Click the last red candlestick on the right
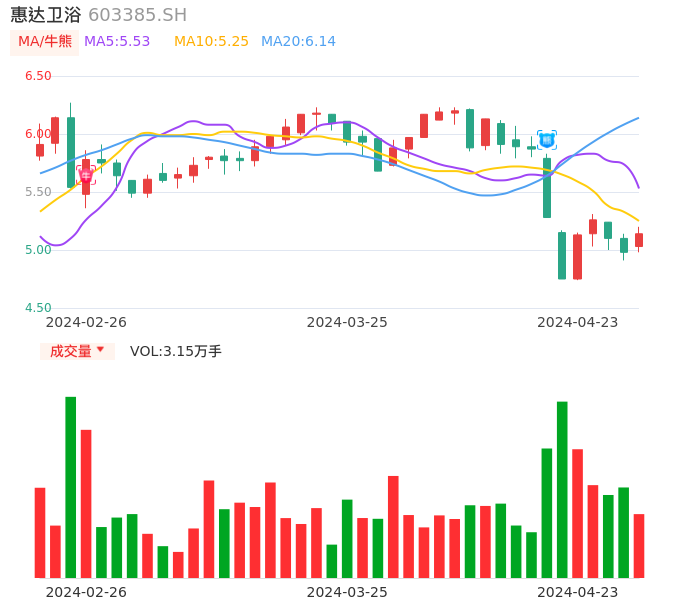This screenshot has width=686, height=606. [639, 240]
